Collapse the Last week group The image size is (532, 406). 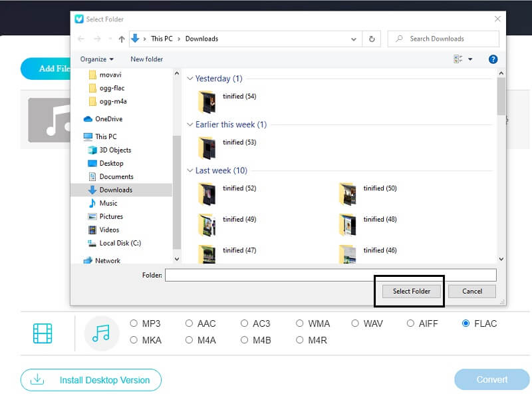coord(190,171)
